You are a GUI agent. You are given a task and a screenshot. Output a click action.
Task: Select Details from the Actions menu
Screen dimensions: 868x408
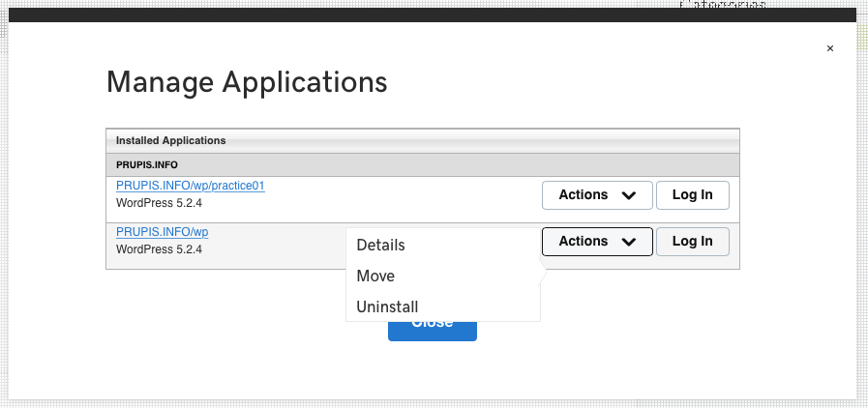coord(380,246)
